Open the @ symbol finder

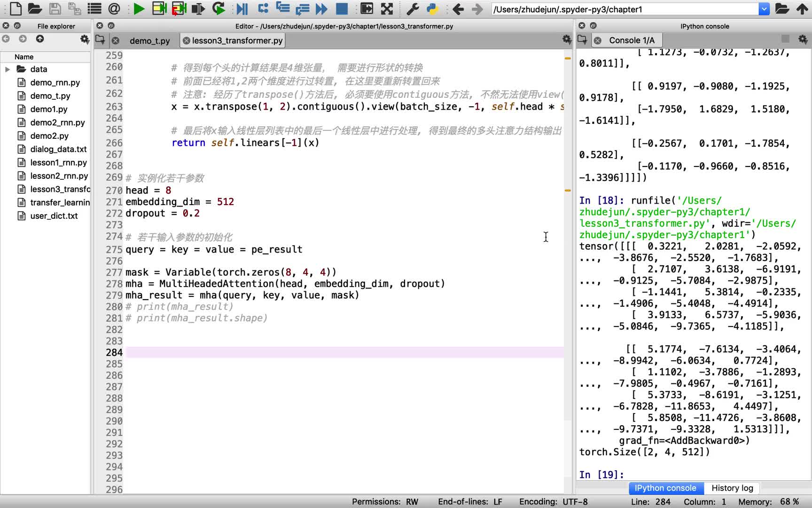pyautogui.click(x=114, y=8)
